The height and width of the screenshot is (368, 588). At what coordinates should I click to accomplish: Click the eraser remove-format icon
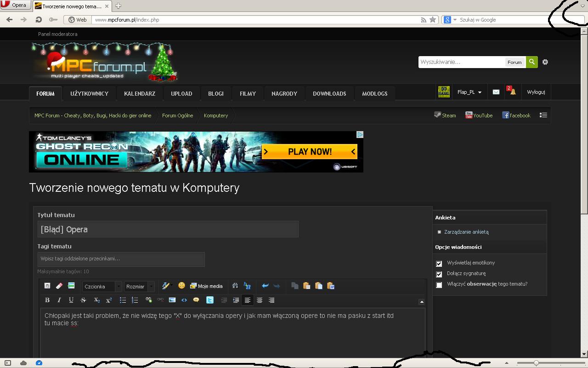point(59,286)
